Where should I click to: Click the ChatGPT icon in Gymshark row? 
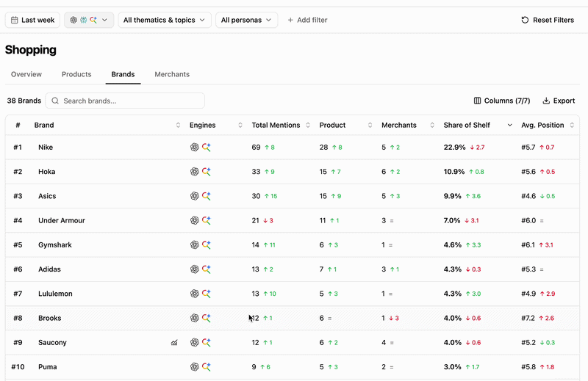(194, 244)
